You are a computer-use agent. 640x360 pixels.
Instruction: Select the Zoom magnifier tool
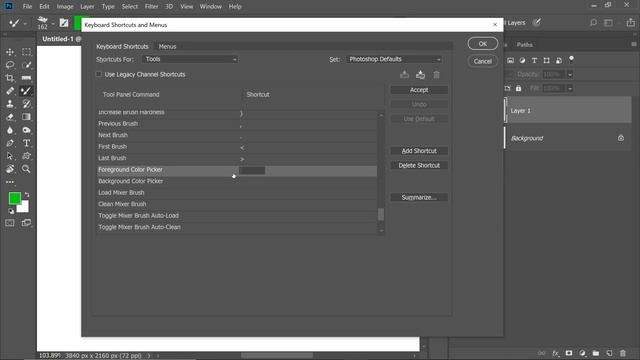point(26,169)
